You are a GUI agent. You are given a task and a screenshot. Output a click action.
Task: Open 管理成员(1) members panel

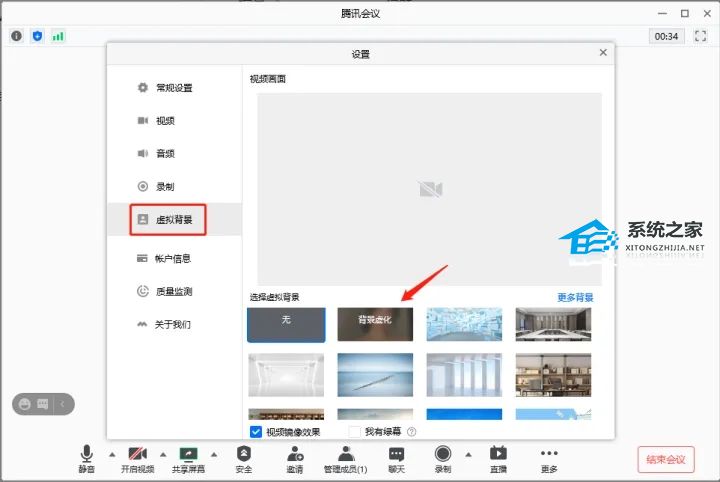click(x=346, y=459)
